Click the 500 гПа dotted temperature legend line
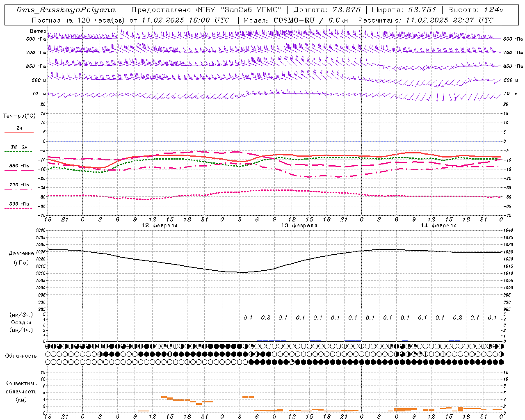This screenshot has width=525, height=420. 18,208
